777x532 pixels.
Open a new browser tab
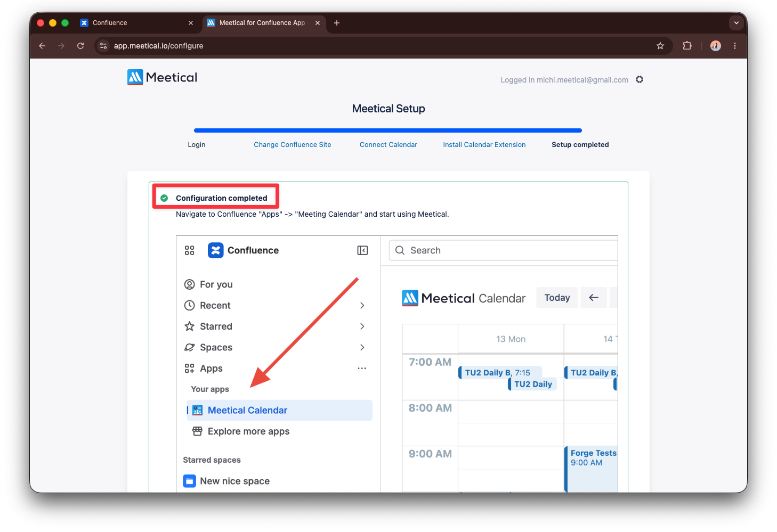336,23
